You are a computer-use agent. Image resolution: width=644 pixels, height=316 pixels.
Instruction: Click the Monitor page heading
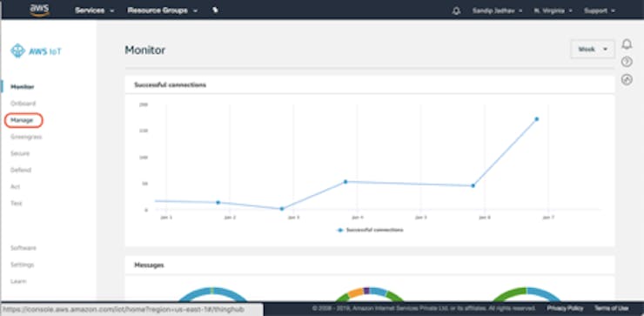coord(145,50)
